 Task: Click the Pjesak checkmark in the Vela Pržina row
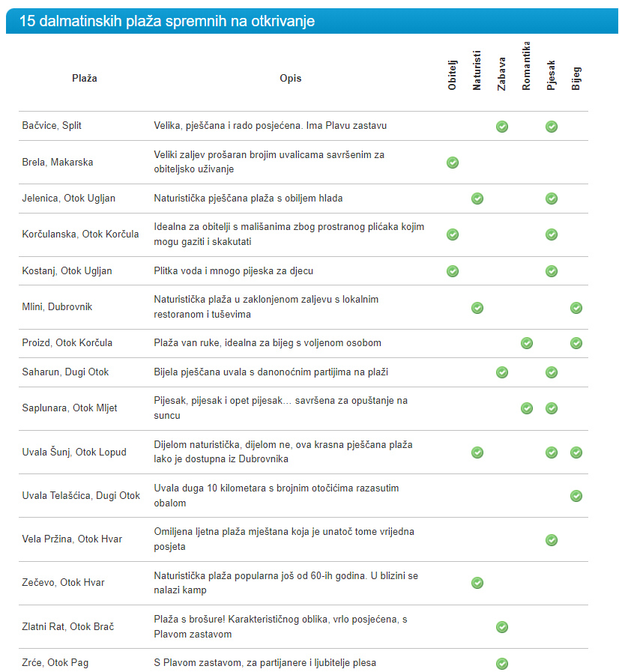[552, 539]
